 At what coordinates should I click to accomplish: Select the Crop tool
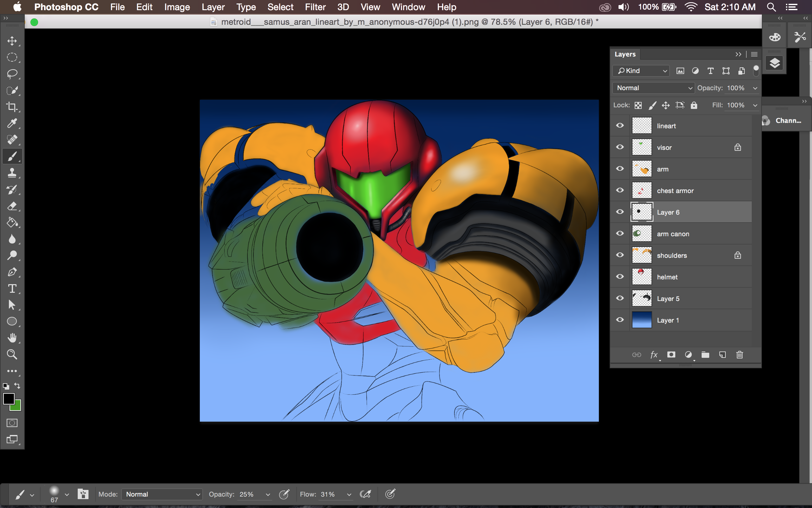coord(12,107)
